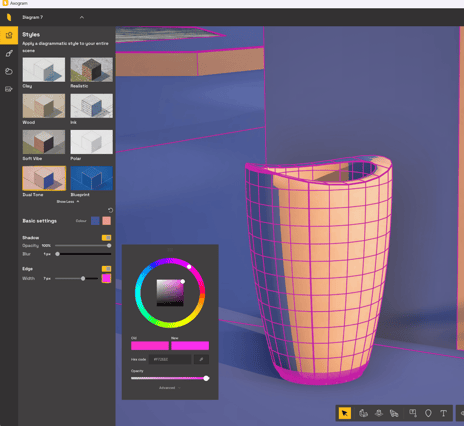Click the Old colour swatch in the picker
464x426 pixels.
click(150, 346)
